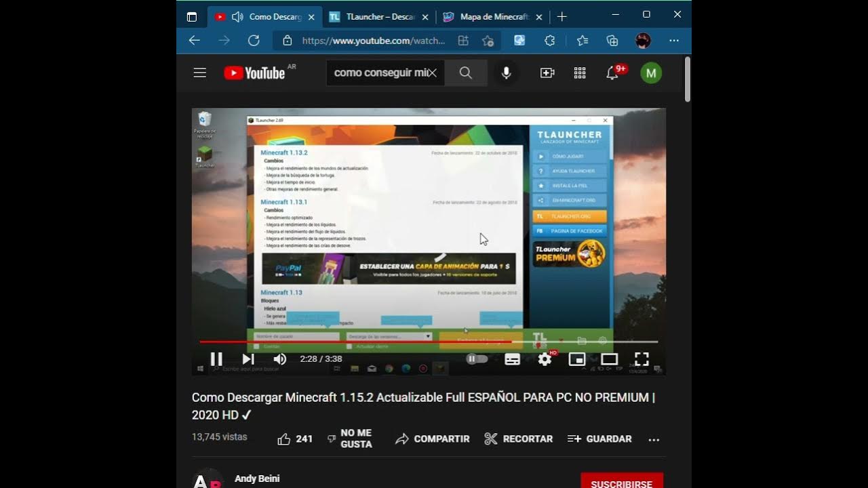Image resolution: width=868 pixels, height=488 pixels.
Task: Open the YouTube hamburger guide menu
Action: [x=199, y=73]
